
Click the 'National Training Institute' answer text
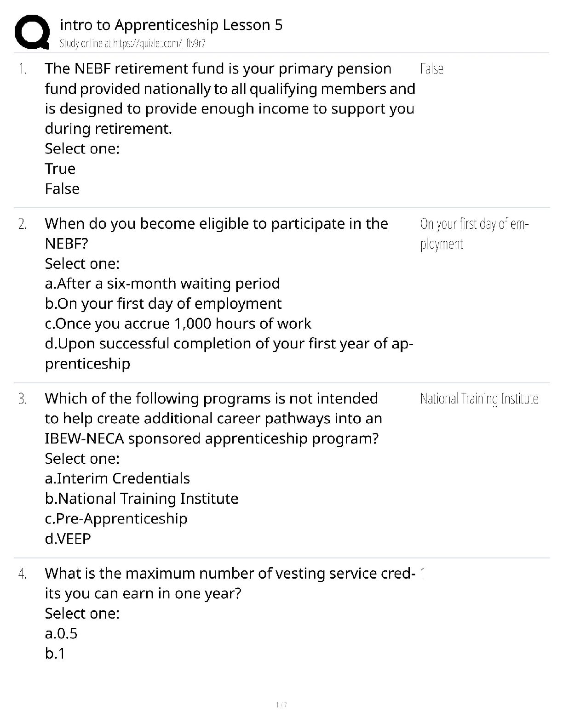(x=479, y=398)
